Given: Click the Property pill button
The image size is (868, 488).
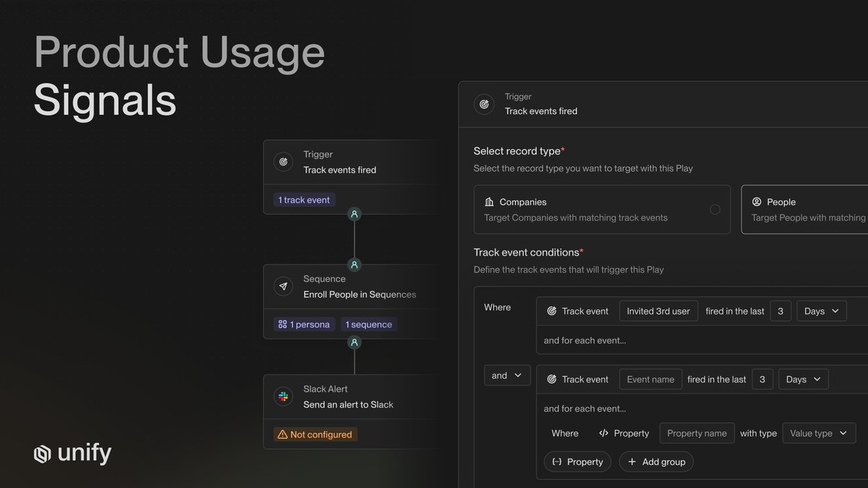Looking at the screenshot, I should [577, 462].
